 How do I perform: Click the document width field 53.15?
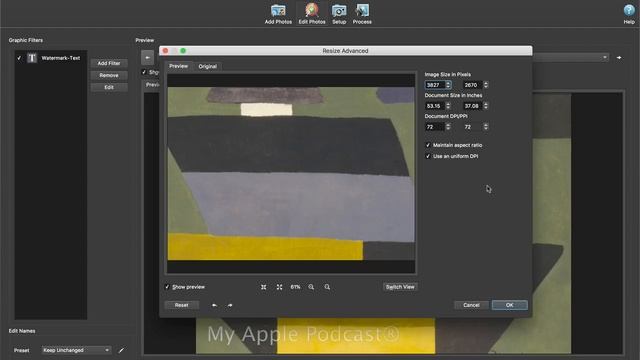click(x=435, y=106)
